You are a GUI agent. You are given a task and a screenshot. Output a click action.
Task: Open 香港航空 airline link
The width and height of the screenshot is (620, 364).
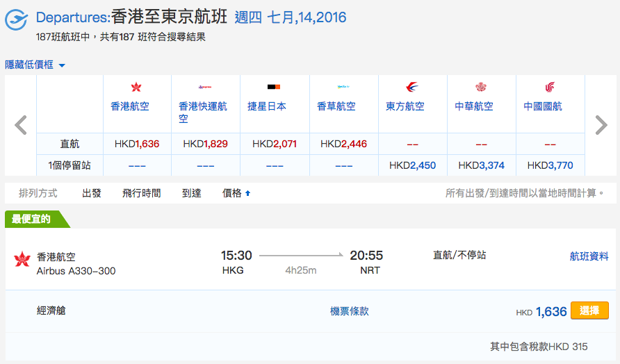(x=130, y=106)
